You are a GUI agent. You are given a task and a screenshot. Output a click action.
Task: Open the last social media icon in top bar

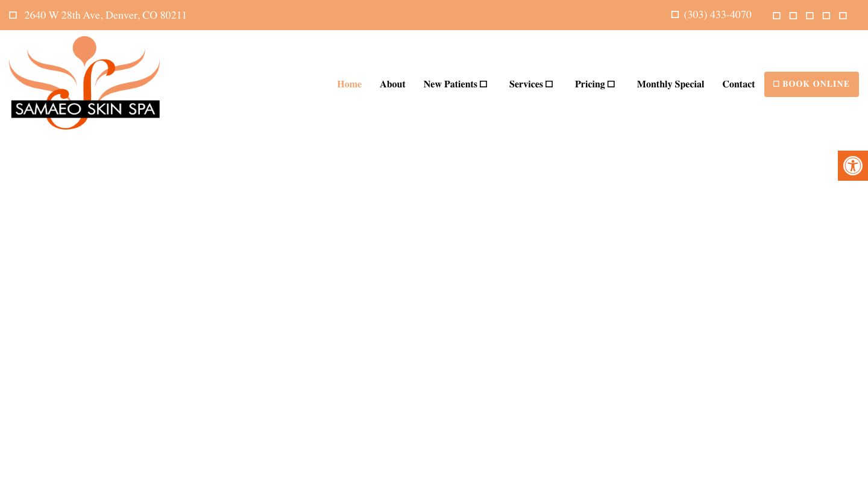click(843, 16)
